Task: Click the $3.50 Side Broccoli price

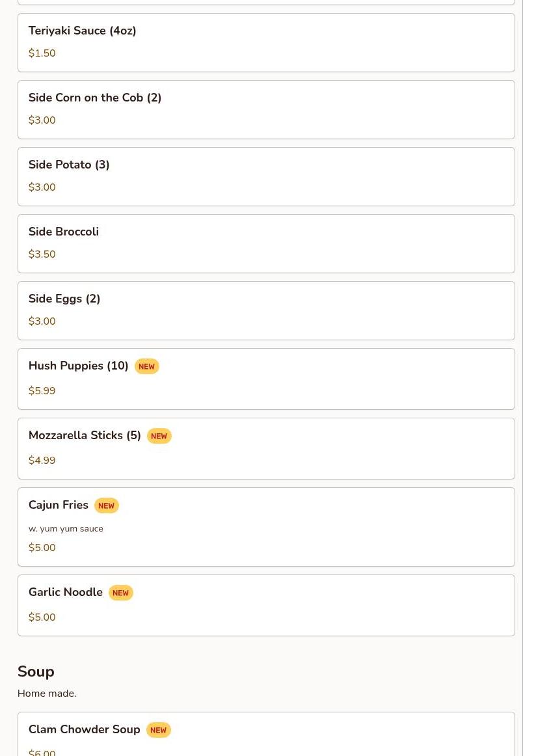Action: click(x=42, y=254)
